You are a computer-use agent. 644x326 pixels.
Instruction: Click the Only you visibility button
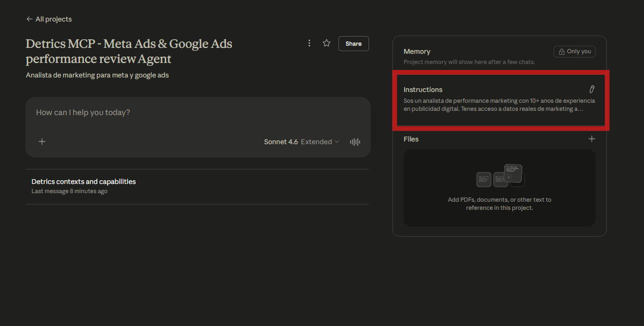tap(575, 52)
